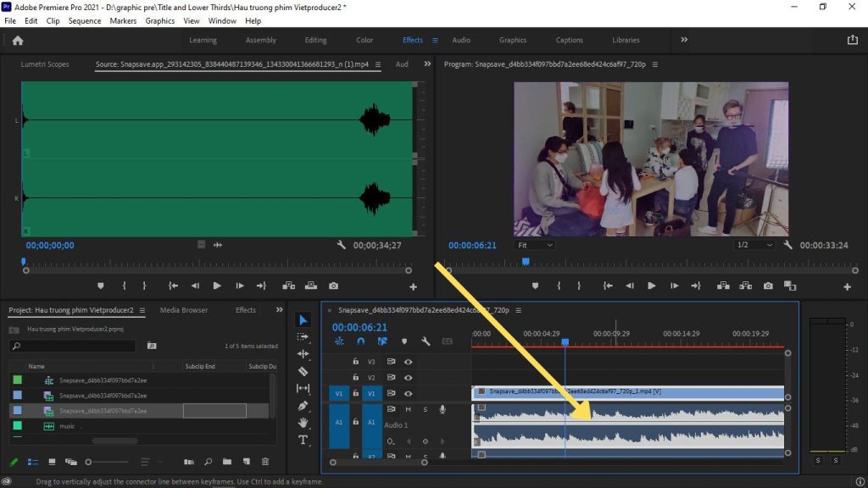Hide the V1 video track output
Screen dimensions: 868x488
[408, 393]
